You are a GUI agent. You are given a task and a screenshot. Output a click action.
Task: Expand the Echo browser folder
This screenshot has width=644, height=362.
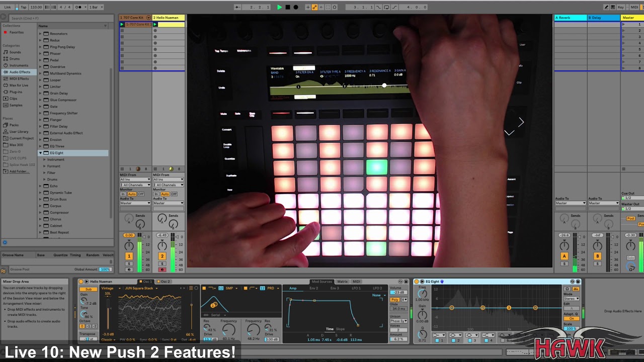coord(40,186)
